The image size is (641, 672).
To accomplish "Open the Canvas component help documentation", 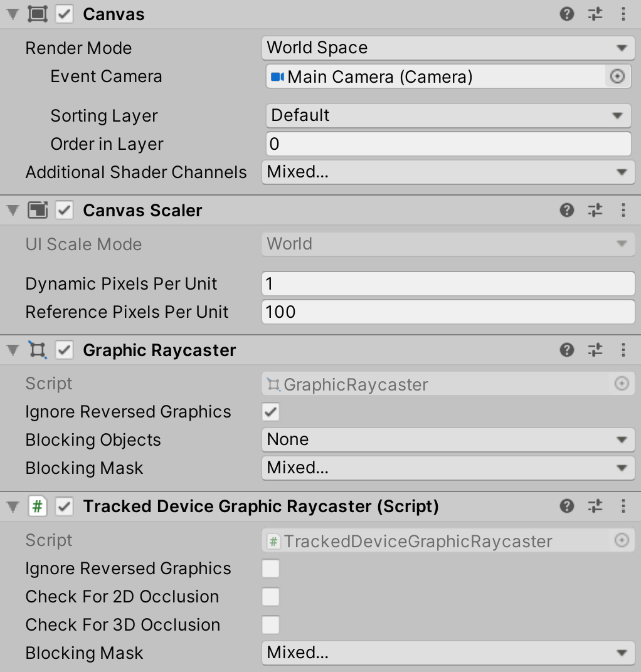I will (x=566, y=14).
